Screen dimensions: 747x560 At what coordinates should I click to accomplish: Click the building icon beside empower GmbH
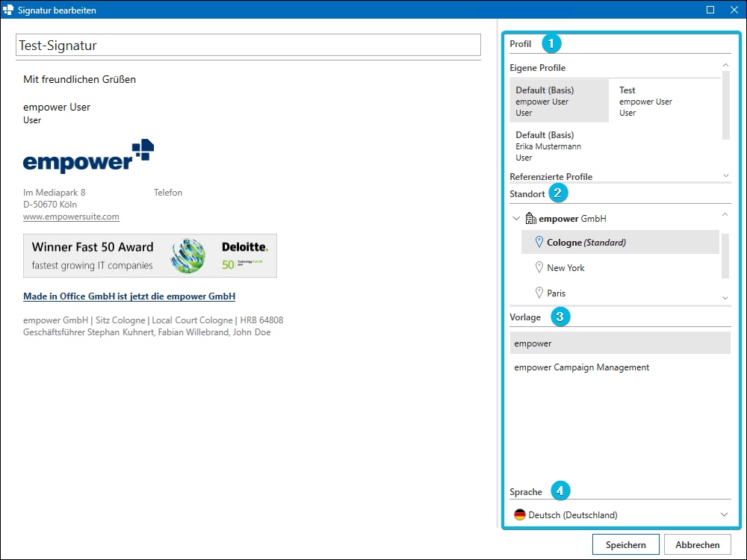click(x=530, y=219)
